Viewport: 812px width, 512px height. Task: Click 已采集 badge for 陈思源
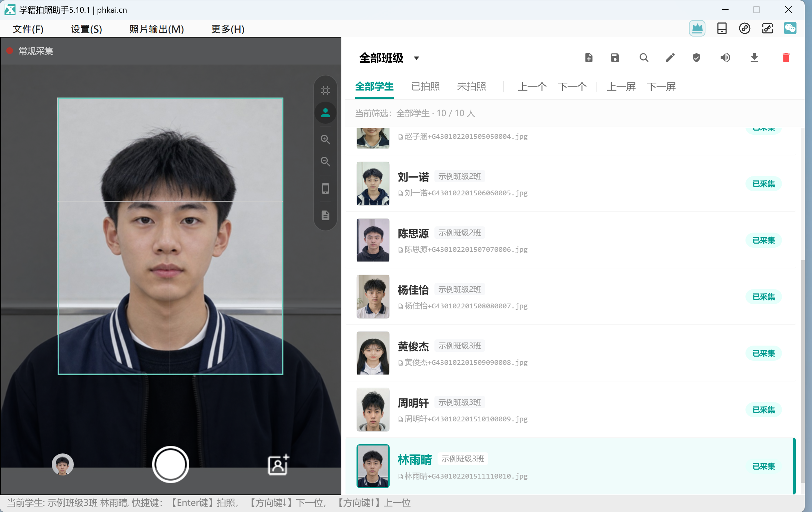tap(763, 240)
